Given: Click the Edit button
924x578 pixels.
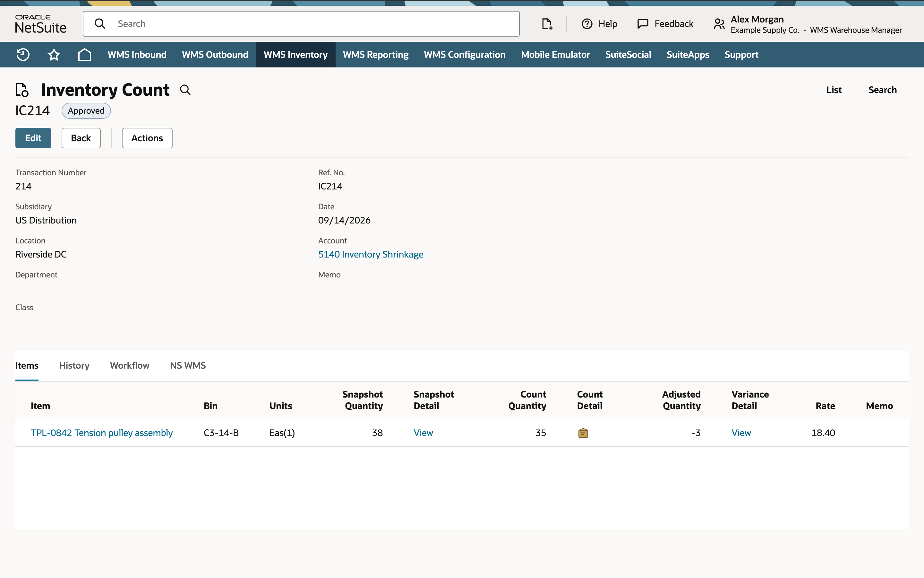Looking at the screenshot, I should coord(33,138).
